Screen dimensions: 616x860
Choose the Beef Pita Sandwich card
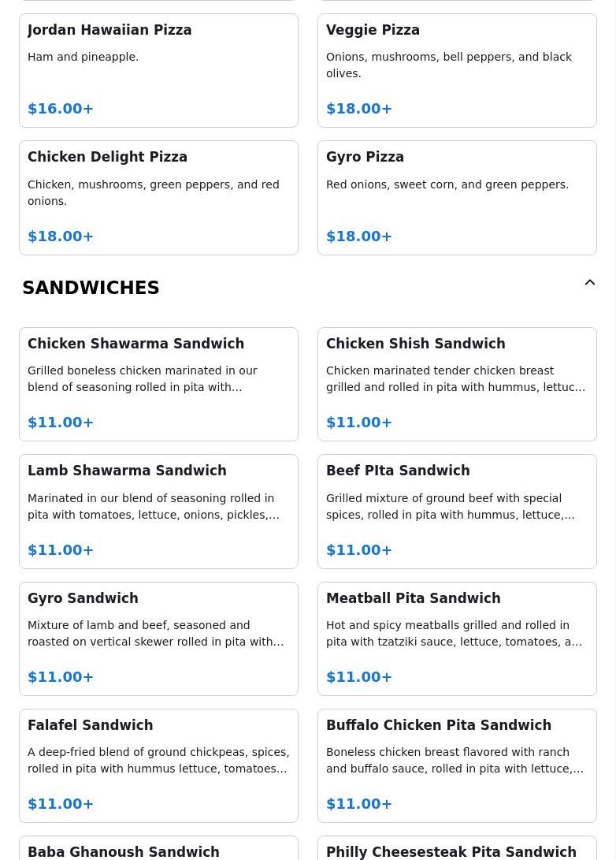[457, 512]
